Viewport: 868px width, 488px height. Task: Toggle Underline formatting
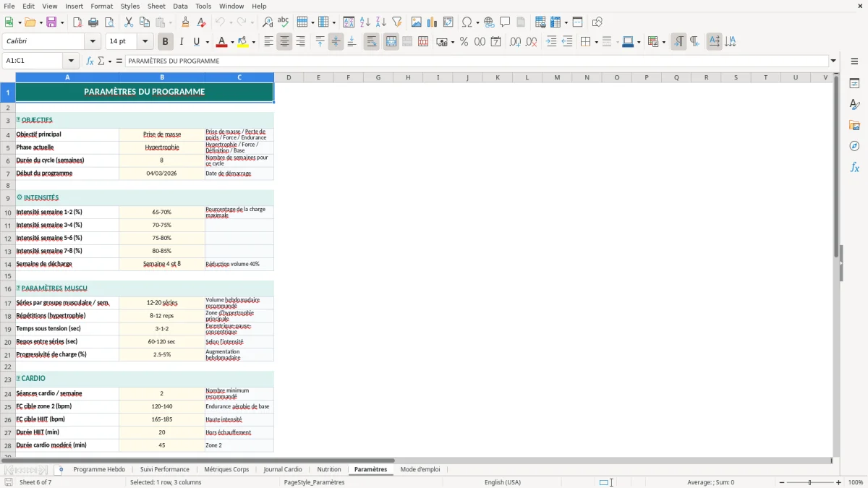(x=196, y=42)
